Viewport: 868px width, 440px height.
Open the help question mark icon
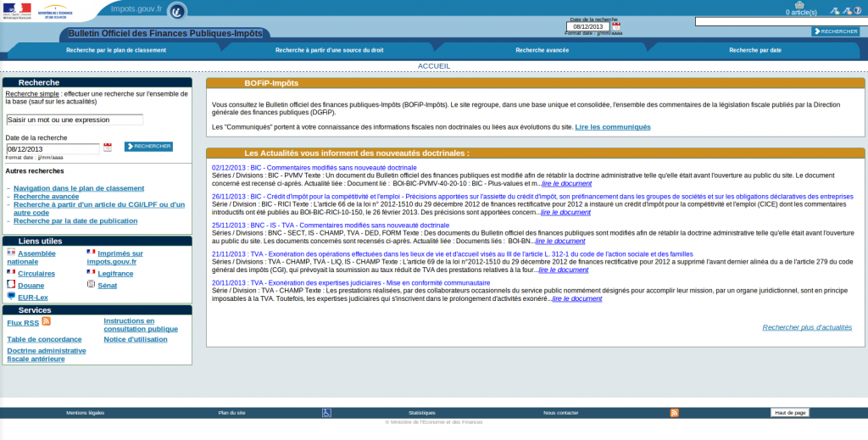pyautogui.click(x=858, y=10)
